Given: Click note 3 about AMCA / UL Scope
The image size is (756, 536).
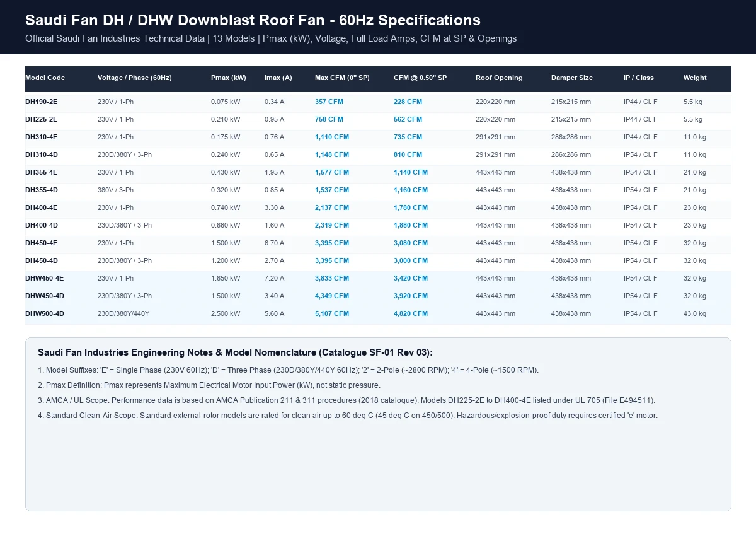Looking at the screenshot, I should point(346,400).
